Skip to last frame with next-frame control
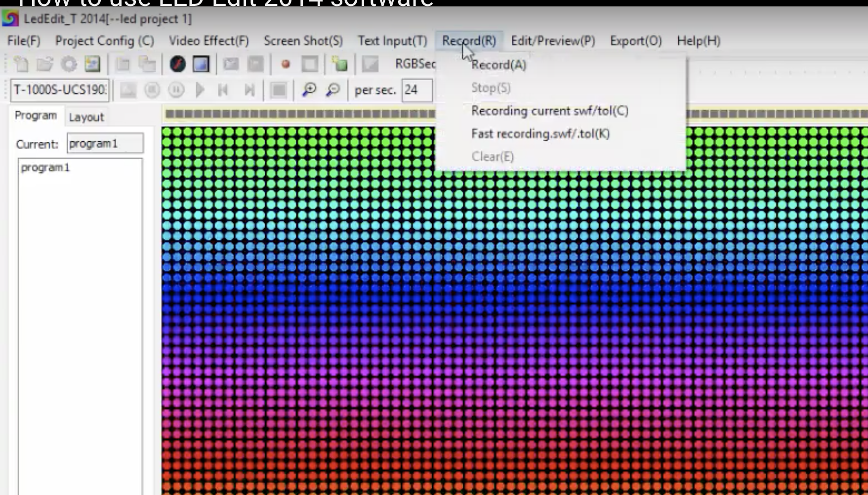Image resolution: width=868 pixels, height=495 pixels. coord(249,90)
